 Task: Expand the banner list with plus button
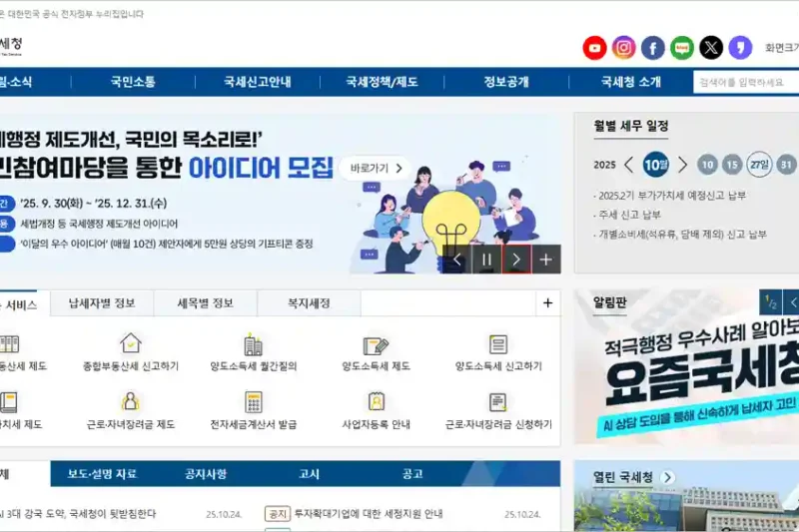[546, 260]
